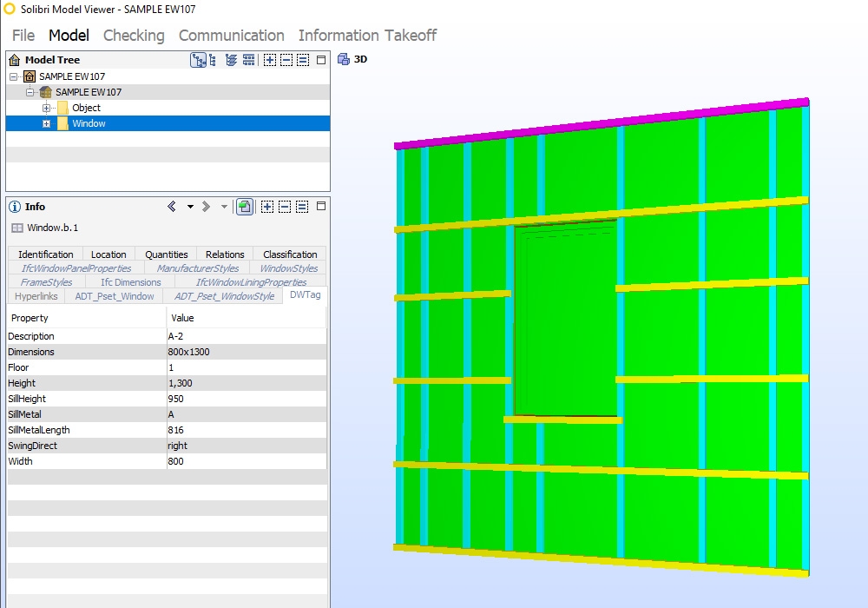Select the SAMPLE EW107 building item
This screenshot has width=868, height=608.
click(x=89, y=92)
